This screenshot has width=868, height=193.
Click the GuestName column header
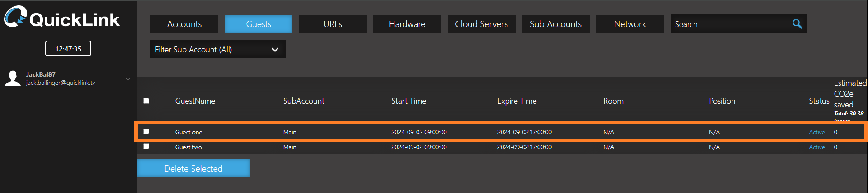pyautogui.click(x=195, y=101)
